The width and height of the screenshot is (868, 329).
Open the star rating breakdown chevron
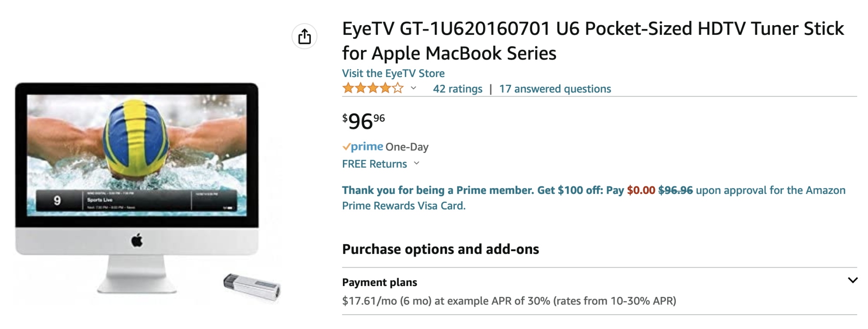414,88
